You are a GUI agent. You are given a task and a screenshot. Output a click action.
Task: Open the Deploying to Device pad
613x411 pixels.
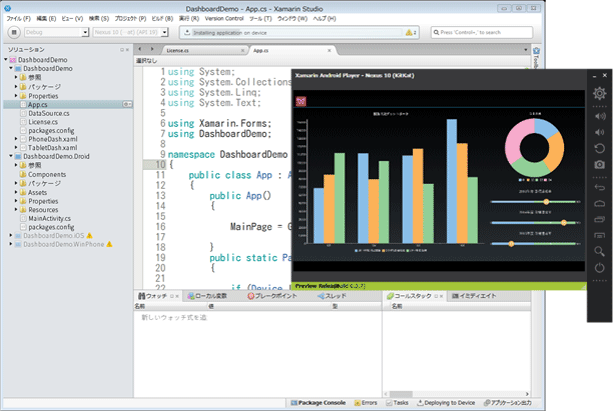(446, 403)
